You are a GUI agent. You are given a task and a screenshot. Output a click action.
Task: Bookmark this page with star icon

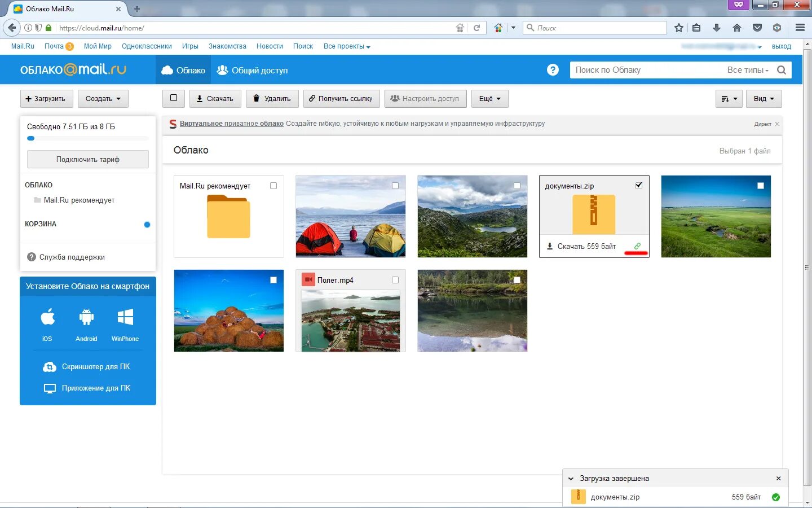tap(679, 28)
